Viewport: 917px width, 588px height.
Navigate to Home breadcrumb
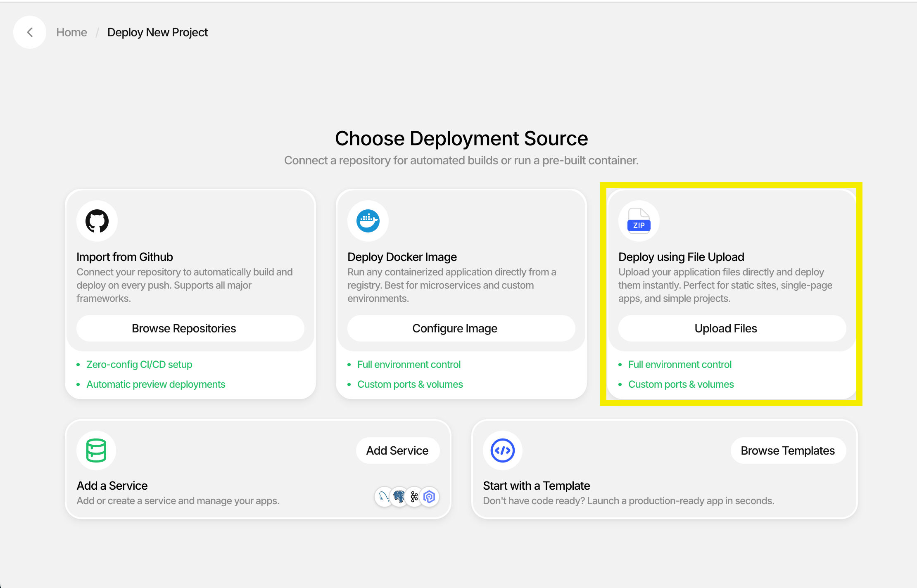(x=71, y=32)
